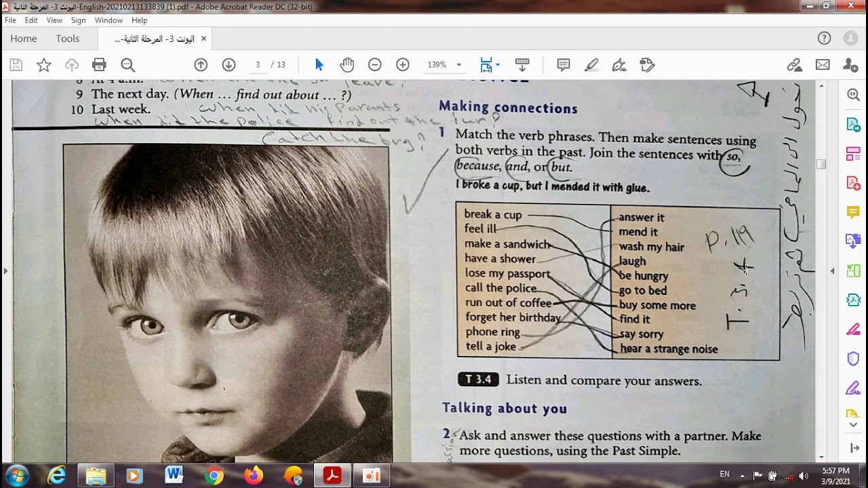Print the document with the printer icon
The width and height of the screenshot is (868, 488).
tap(99, 65)
